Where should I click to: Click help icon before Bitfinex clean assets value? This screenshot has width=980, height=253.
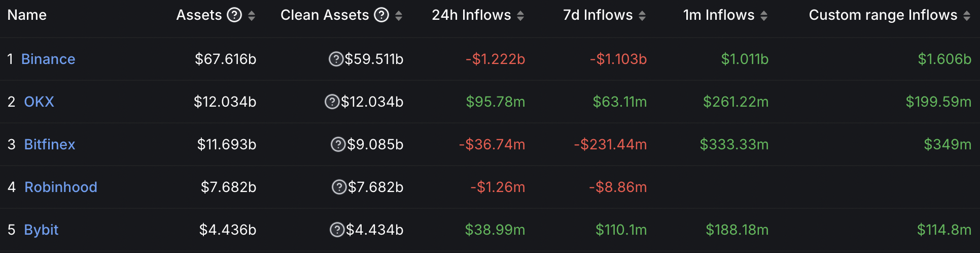click(x=338, y=145)
